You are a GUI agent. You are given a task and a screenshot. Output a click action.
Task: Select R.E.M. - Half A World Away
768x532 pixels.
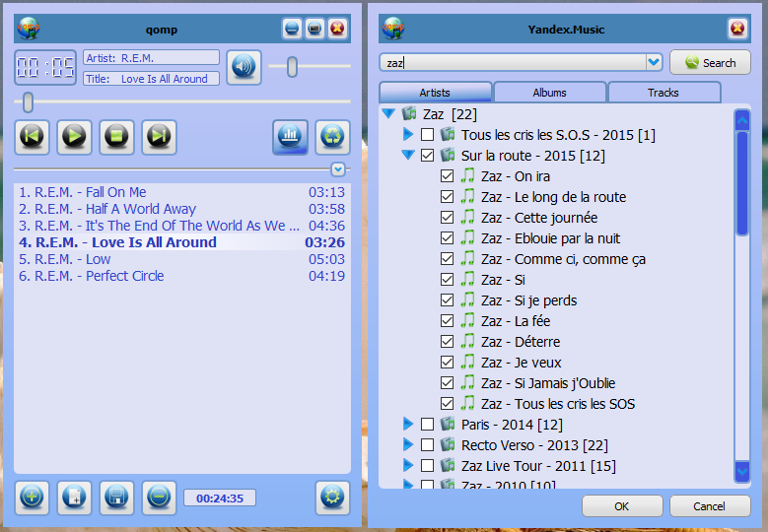coord(181,209)
